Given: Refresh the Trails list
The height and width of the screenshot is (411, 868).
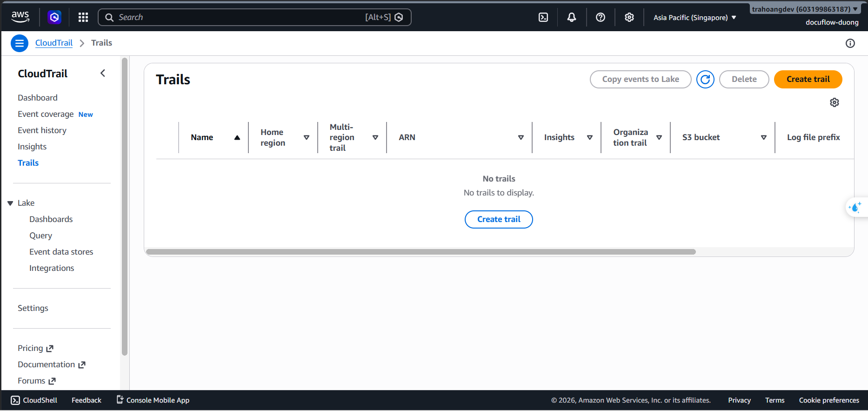Looking at the screenshot, I should click(705, 79).
